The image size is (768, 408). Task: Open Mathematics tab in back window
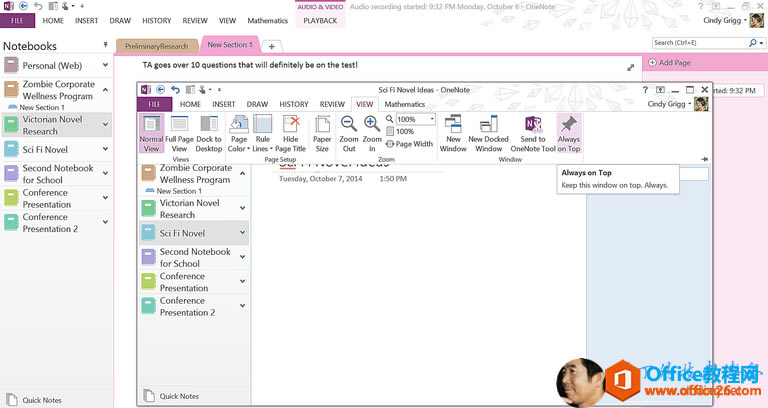click(x=267, y=21)
